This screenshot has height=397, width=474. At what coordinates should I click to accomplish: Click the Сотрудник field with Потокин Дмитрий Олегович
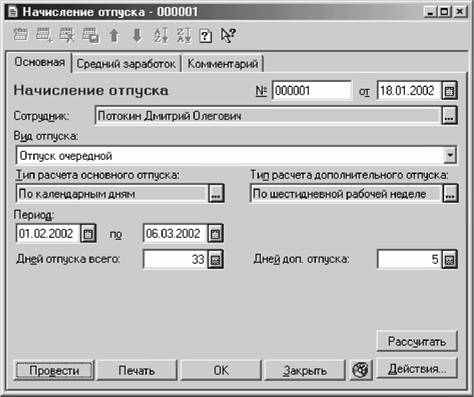click(268, 116)
